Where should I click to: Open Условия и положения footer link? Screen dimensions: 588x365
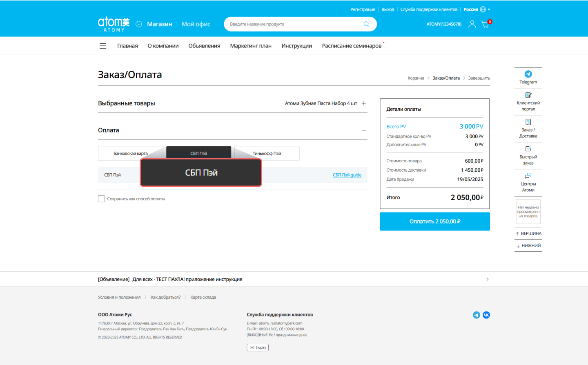click(x=119, y=297)
